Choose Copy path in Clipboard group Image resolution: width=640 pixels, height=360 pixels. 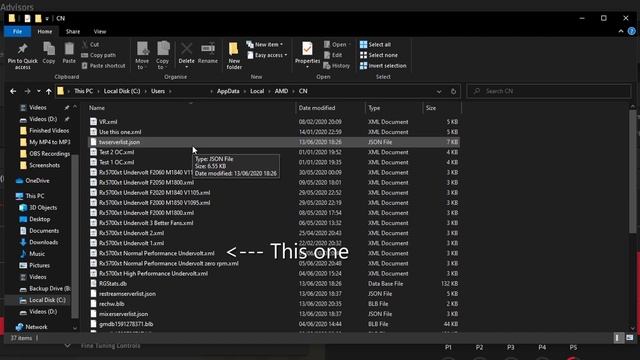coord(98,55)
